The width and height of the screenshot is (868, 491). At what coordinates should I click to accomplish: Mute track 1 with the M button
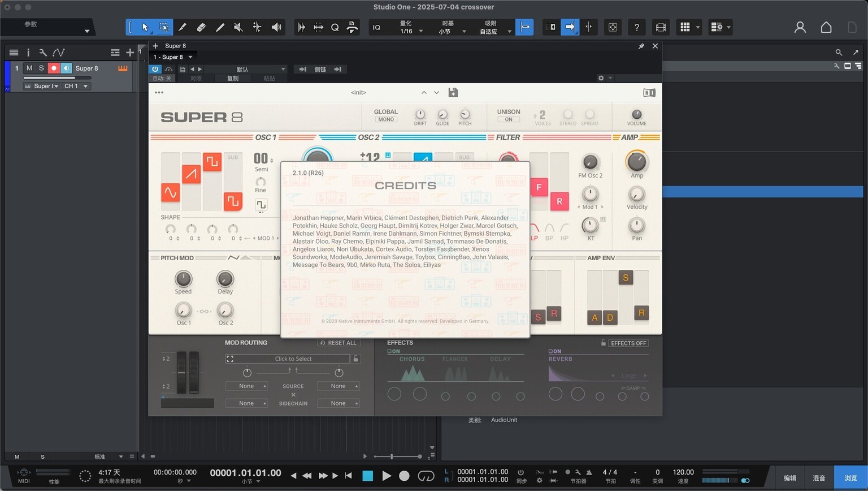[29, 68]
